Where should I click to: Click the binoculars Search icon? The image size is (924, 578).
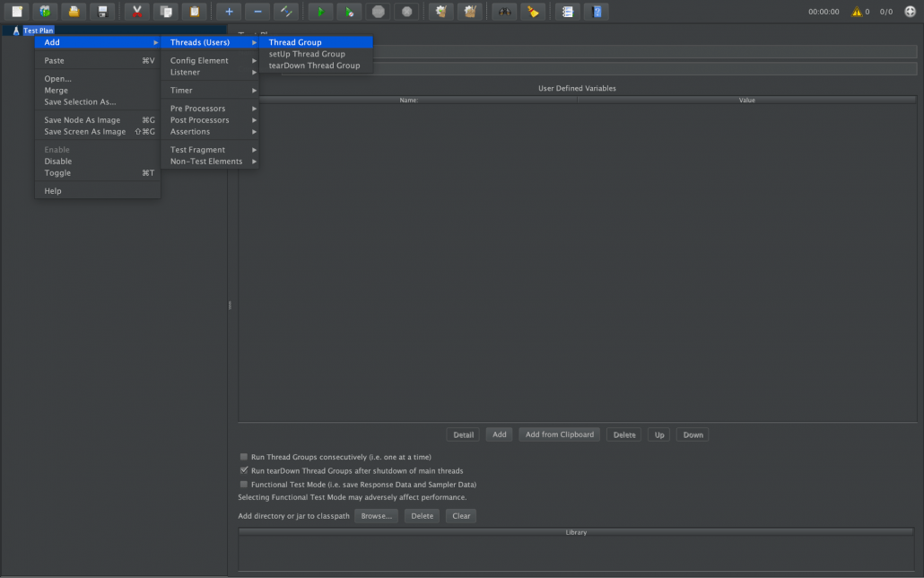(x=506, y=12)
